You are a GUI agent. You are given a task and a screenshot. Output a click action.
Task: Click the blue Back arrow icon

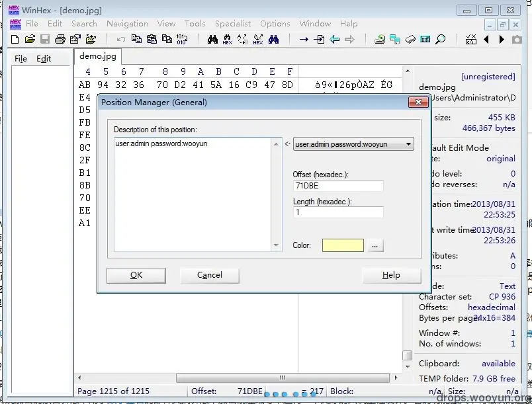tap(335, 39)
